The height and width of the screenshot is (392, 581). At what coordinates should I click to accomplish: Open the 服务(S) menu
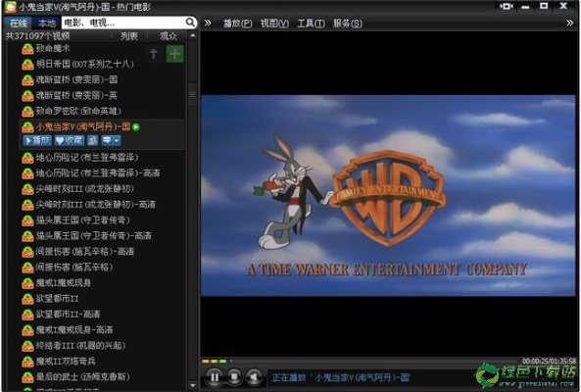347,24
